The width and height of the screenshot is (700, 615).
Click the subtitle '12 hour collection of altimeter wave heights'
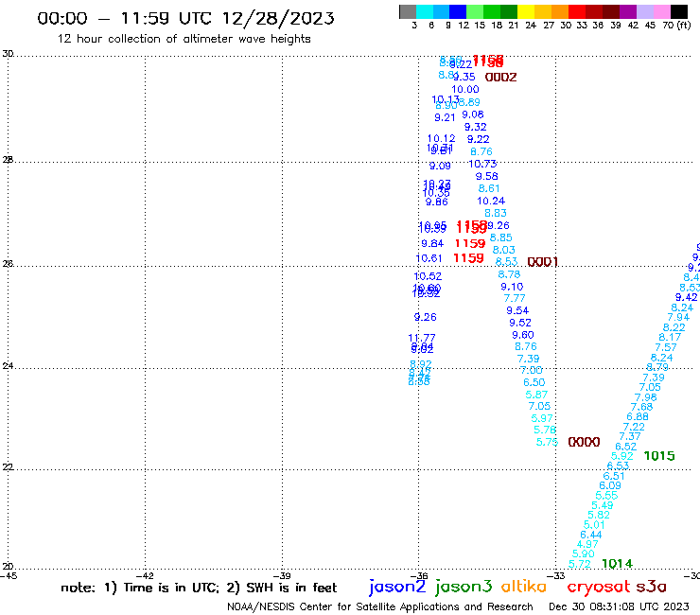click(x=184, y=39)
